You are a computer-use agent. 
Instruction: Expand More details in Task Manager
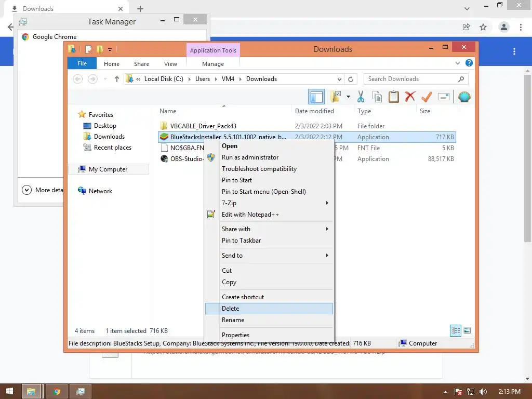coord(43,190)
